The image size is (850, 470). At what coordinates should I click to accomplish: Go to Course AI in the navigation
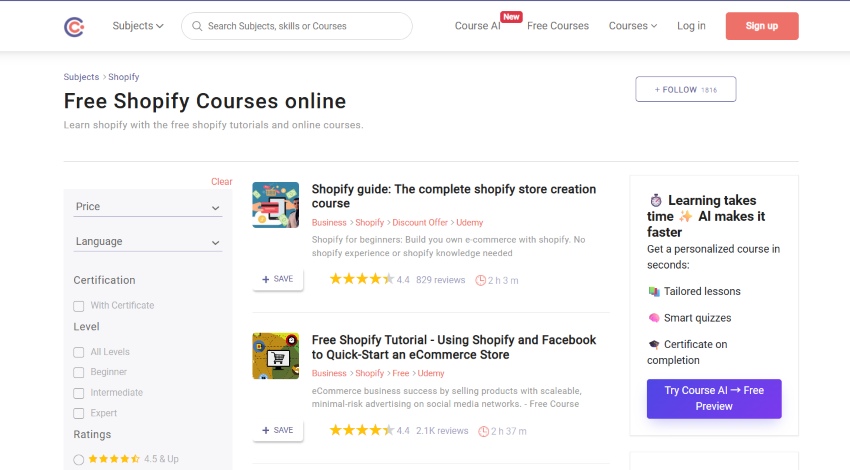478,26
